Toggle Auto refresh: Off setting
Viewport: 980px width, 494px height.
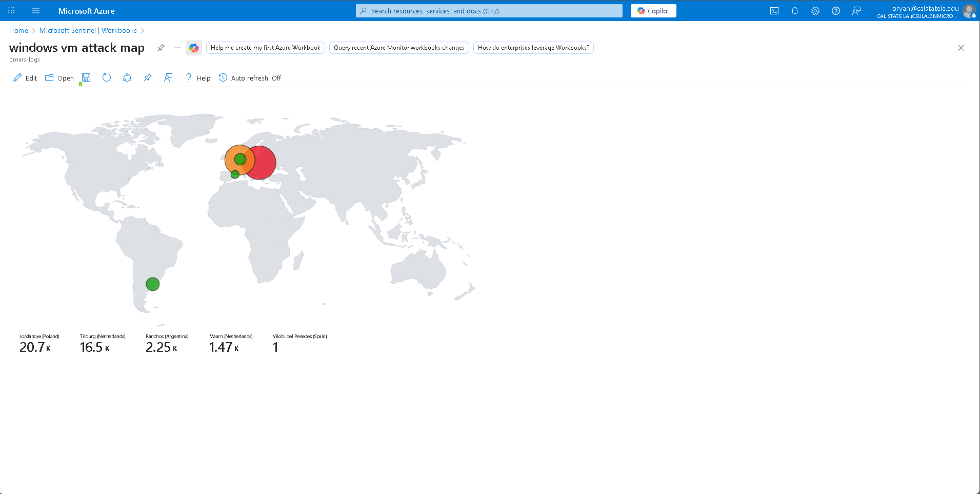tap(250, 78)
